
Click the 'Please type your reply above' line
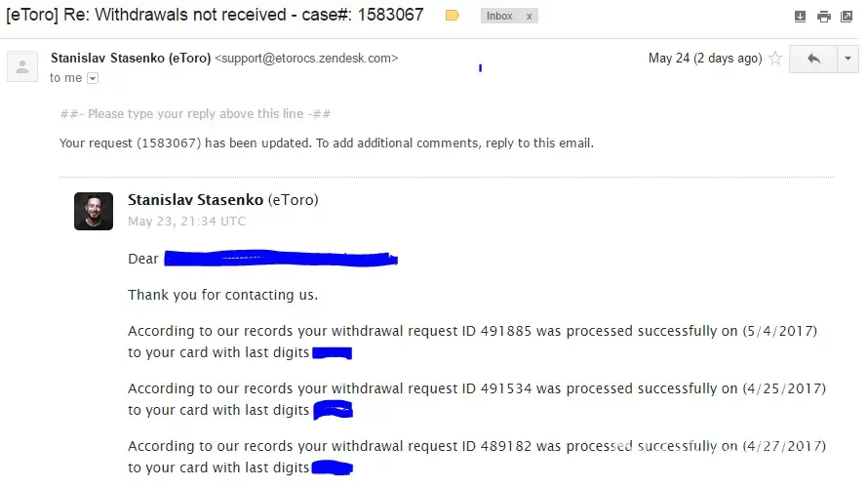click(x=196, y=114)
